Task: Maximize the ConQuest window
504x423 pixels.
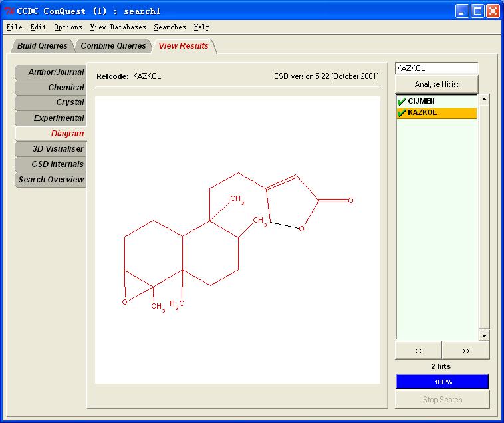Action: [x=477, y=11]
